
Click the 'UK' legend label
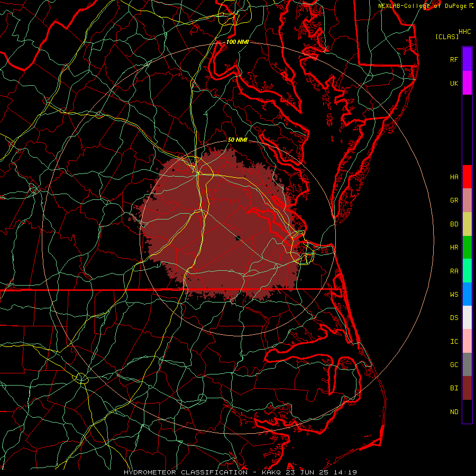coord(454,83)
